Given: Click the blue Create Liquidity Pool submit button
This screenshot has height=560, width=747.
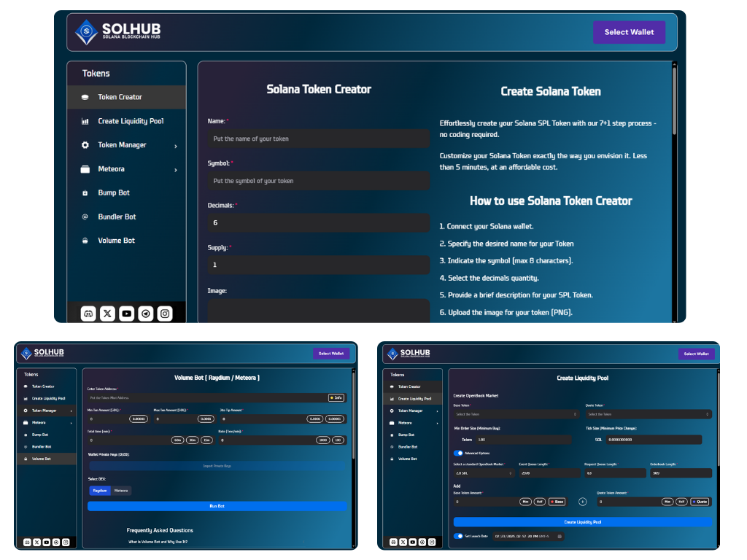Looking at the screenshot, I should [x=582, y=522].
